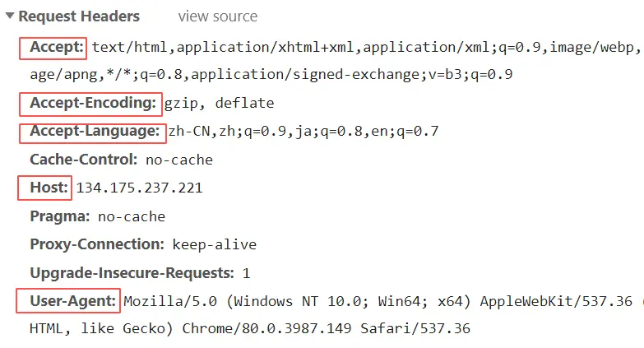Select the Pragma header name
The width and height of the screenshot is (644, 348).
[60, 216]
